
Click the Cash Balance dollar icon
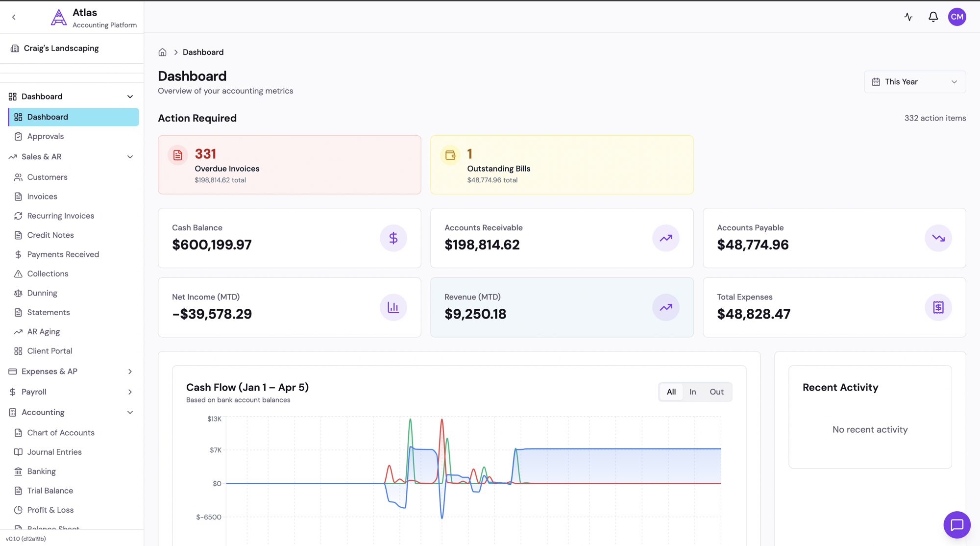[x=393, y=238]
